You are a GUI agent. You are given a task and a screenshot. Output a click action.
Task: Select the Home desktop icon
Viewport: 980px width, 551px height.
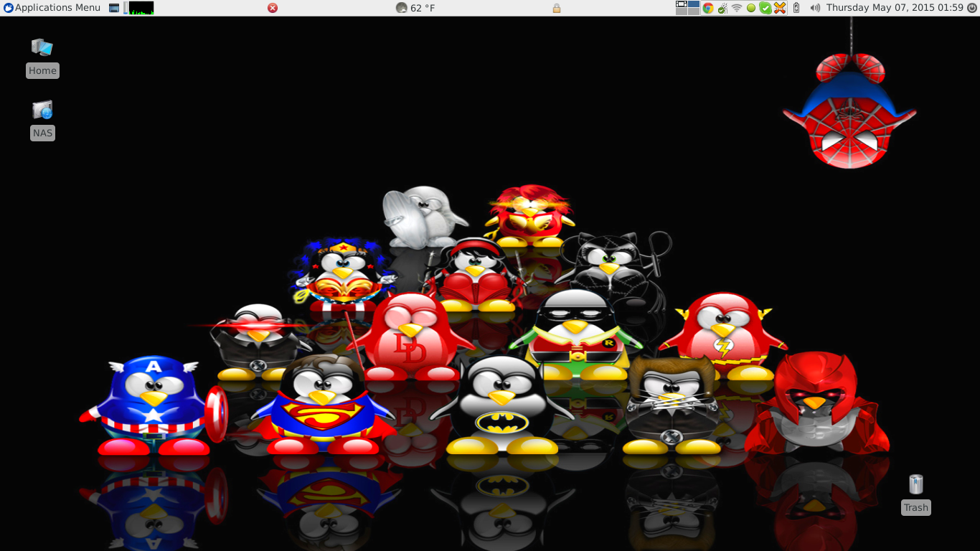(x=42, y=47)
